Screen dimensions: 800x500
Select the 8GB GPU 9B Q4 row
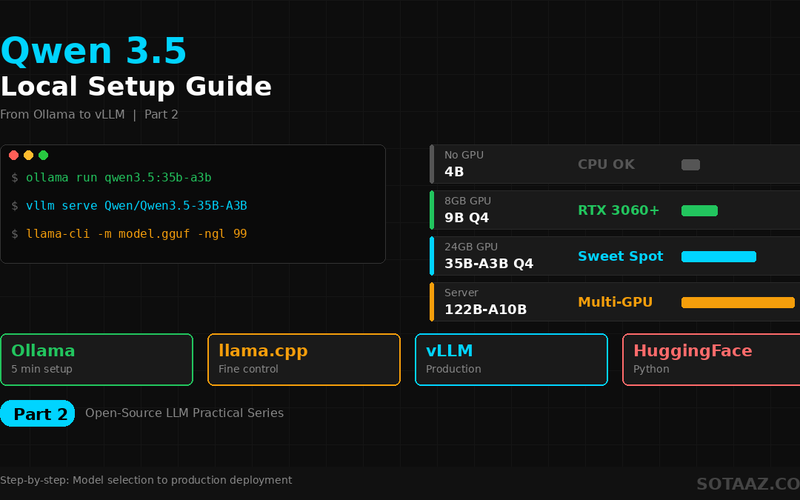[x=615, y=210]
